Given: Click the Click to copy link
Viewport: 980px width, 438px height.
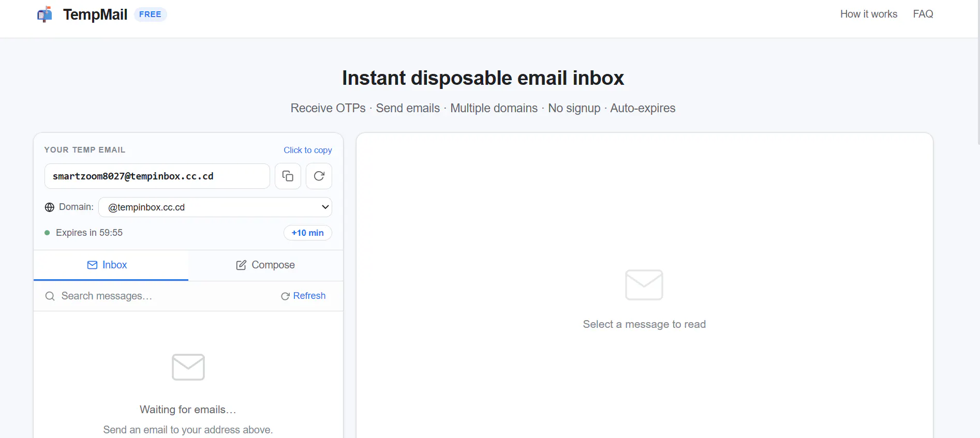Looking at the screenshot, I should 308,150.
